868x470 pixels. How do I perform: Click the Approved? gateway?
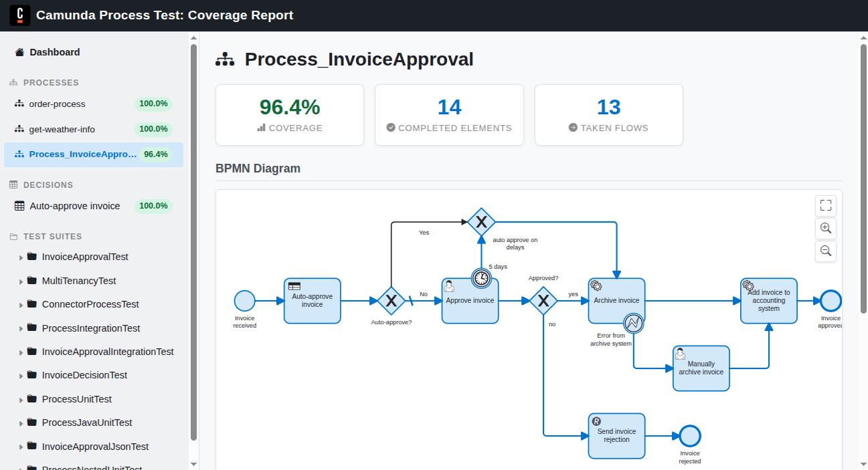(543, 301)
